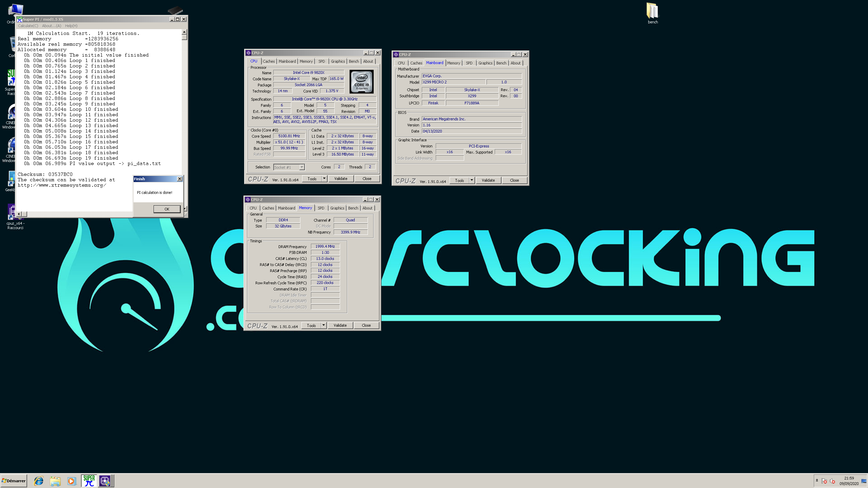Select Mainboard tab in Memory window
The image size is (868, 488).
click(287, 208)
